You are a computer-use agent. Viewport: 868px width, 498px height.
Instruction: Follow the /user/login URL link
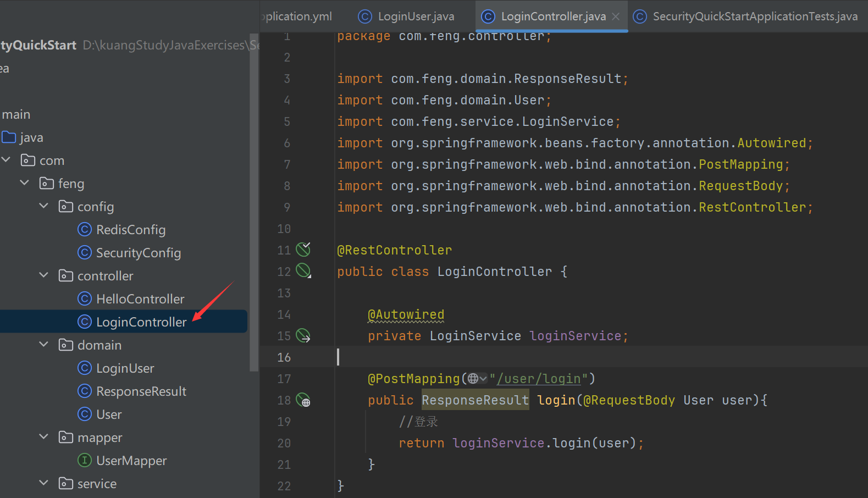coord(539,379)
